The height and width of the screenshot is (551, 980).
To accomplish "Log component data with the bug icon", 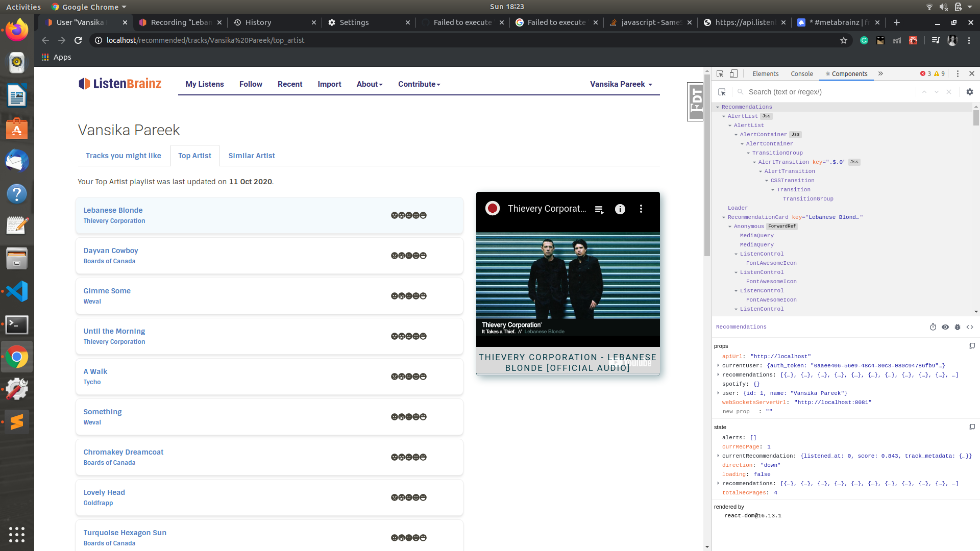I will click(x=958, y=327).
